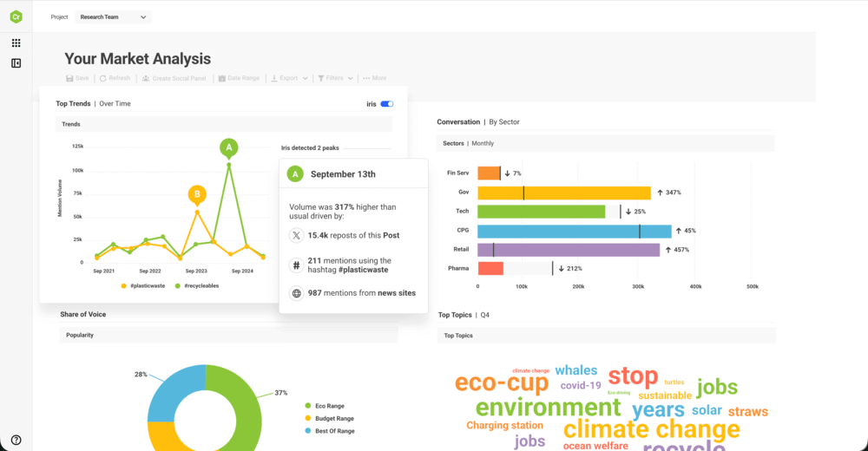The width and height of the screenshot is (868, 451).
Task: Click the word sustainable in cloud
Action: 665,395
